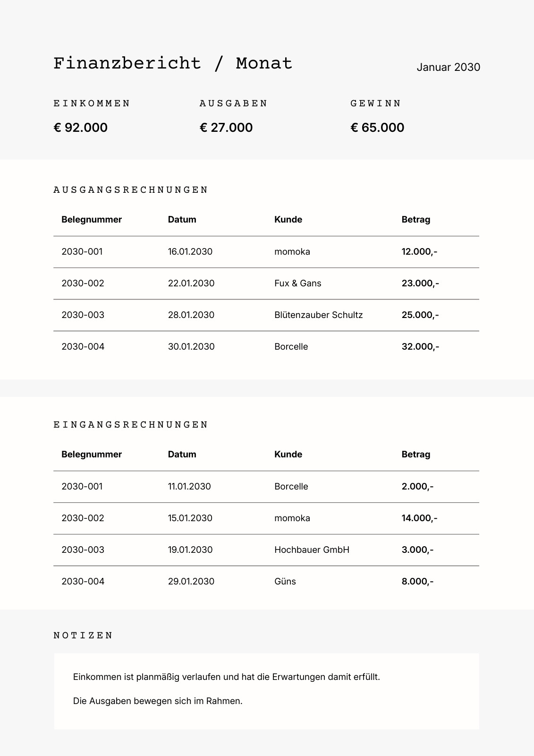Click Betrag header in Eingangsrechnungen table
The width and height of the screenshot is (534, 756).
(x=416, y=455)
